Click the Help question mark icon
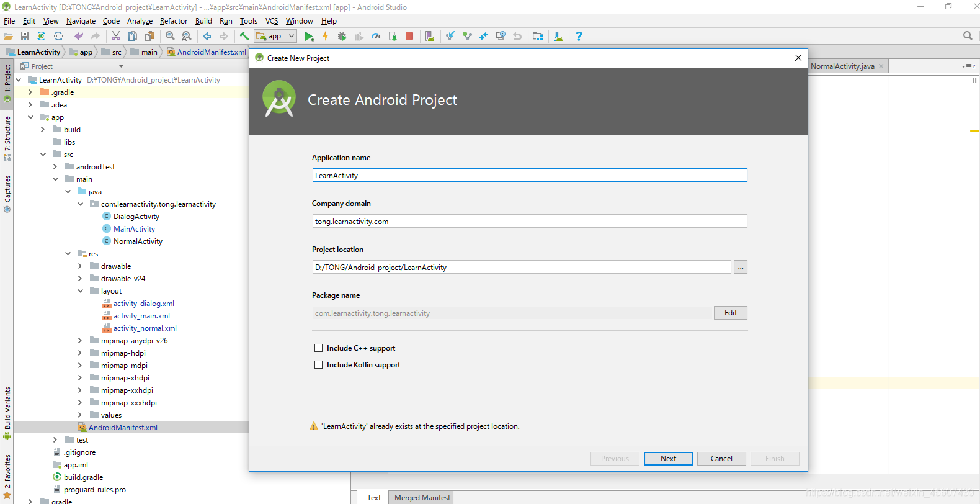The width and height of the screenshot is (980, 504). pos(579,37)
